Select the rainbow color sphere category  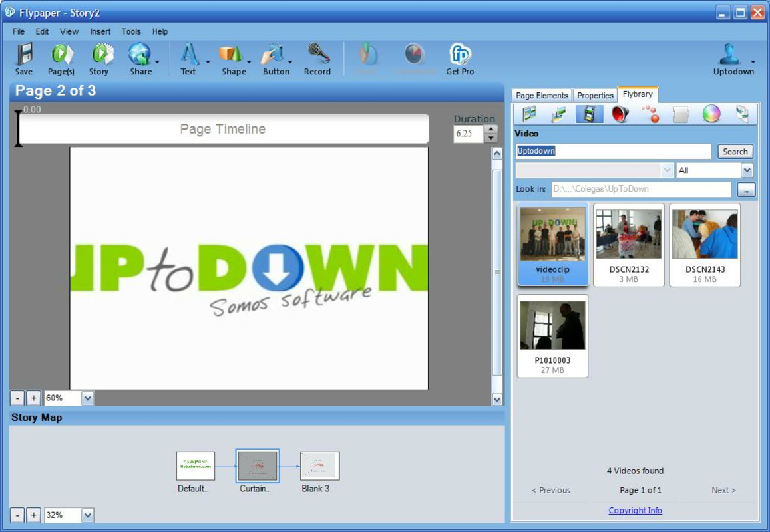[711, 114]
